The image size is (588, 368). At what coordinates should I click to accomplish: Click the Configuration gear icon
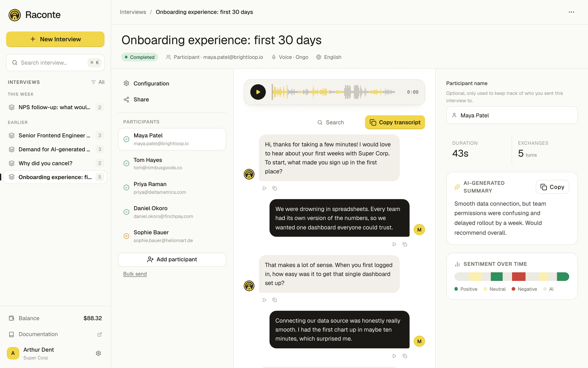[126, 83]
